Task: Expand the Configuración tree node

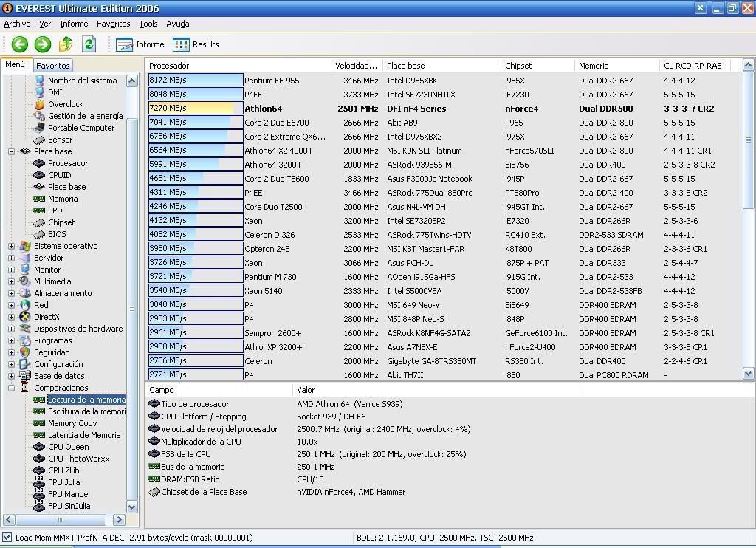Action: click(x=11, y=364)
